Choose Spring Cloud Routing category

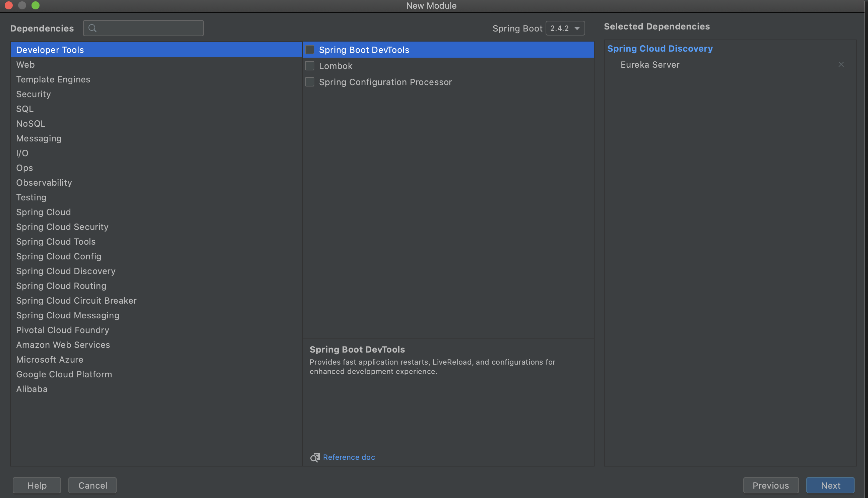pos(61,286)
